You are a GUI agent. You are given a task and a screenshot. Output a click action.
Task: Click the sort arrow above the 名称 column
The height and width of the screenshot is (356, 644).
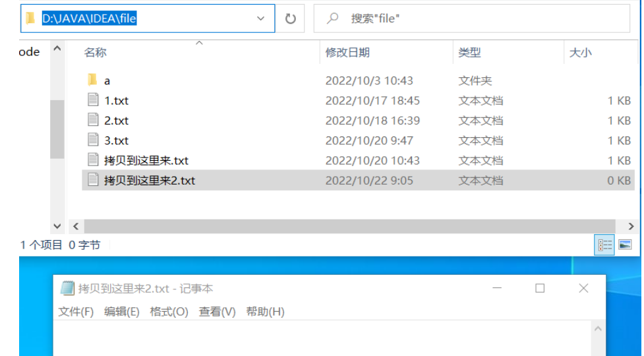199,43
